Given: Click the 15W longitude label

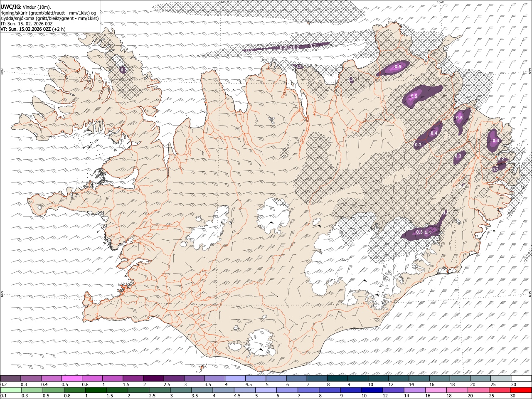Looking at the screenshot, I should pos(440,2).
